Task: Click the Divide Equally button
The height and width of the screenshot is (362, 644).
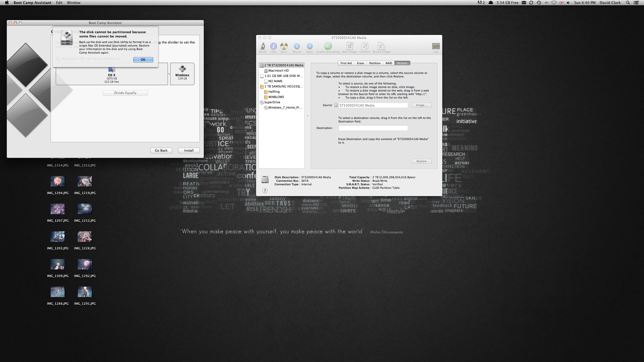Action: point(125,93)
